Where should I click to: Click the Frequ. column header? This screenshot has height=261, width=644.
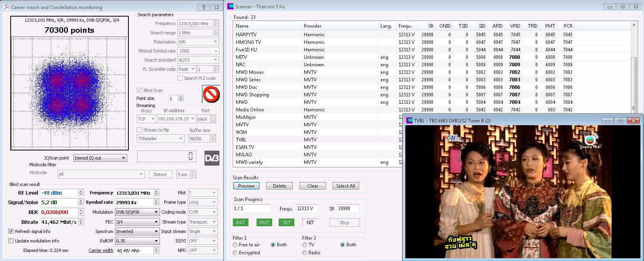407,26
